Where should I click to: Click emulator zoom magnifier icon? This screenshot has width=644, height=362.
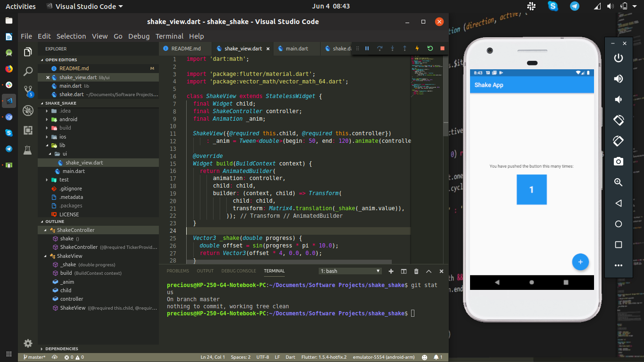point(619,182)
